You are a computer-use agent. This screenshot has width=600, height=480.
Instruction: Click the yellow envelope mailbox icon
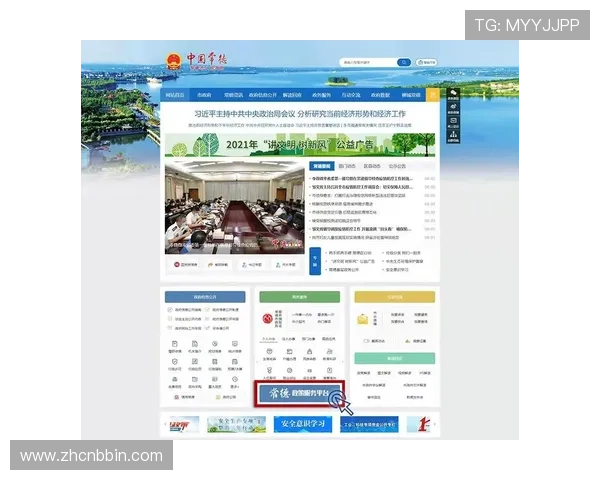[362, 319]
